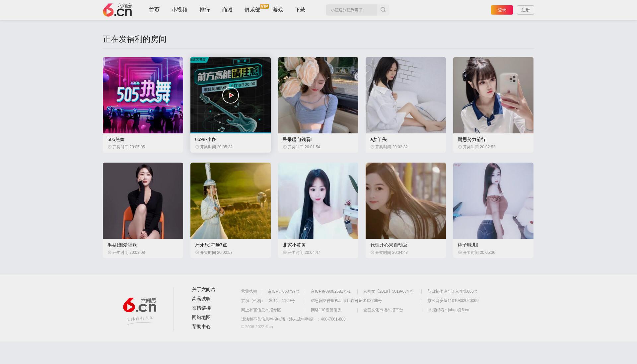Click 开奖时间 20:04:48 text
This screenshot has width=637, height=364.
pyautogui.click(x=391, y=253)
